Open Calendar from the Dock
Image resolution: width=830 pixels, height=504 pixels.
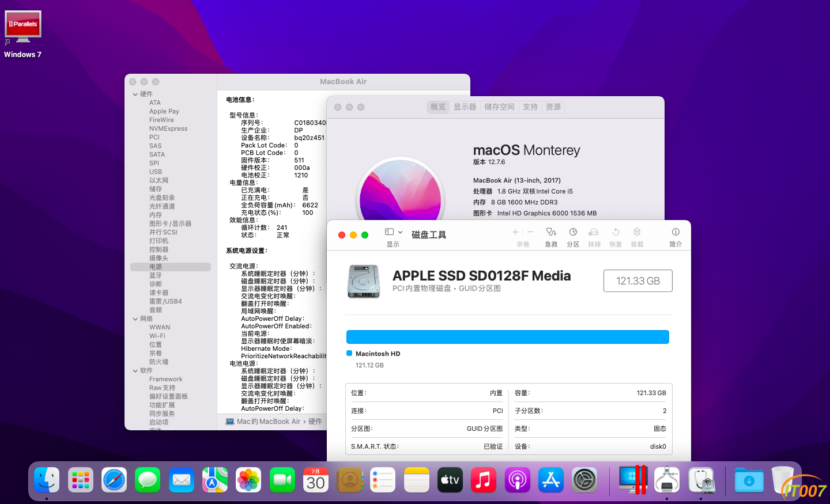[316, 480]
